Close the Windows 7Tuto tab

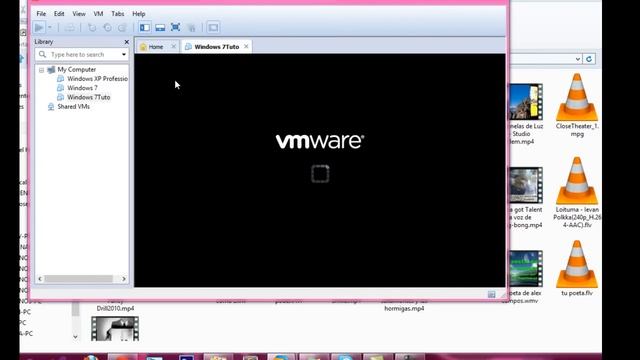(246, 47)
